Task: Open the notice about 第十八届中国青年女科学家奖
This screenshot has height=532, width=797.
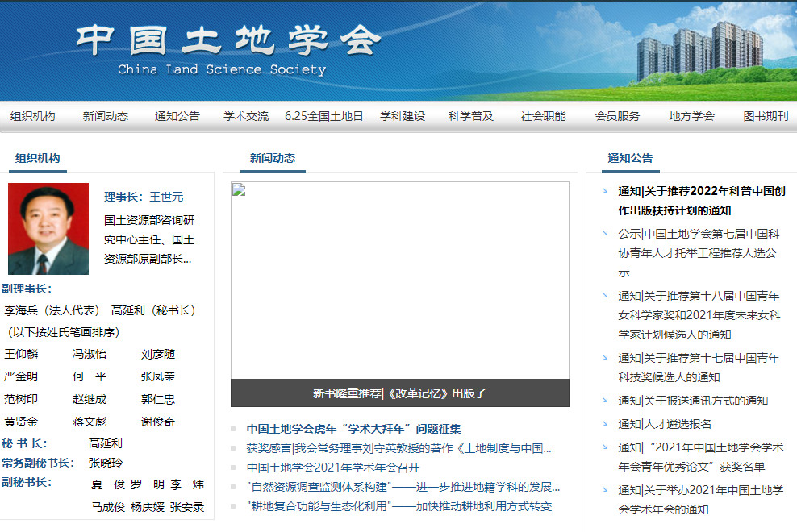Action: tap(699, 315)
